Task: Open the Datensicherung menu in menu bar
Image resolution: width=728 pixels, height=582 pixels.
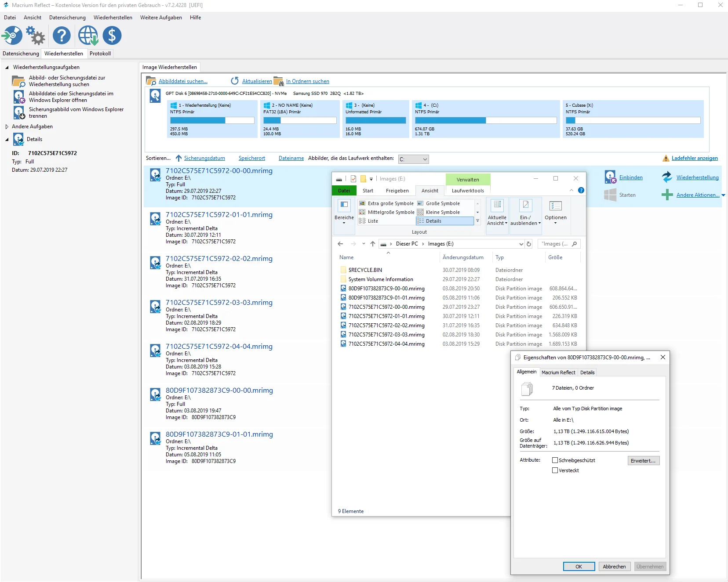Action: tap(67, 18)
